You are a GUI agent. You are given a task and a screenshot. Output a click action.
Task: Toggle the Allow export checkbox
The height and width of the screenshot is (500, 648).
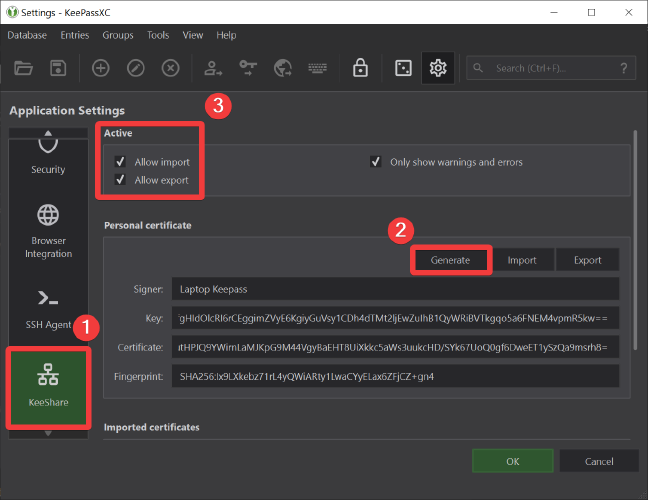[120, 180]
